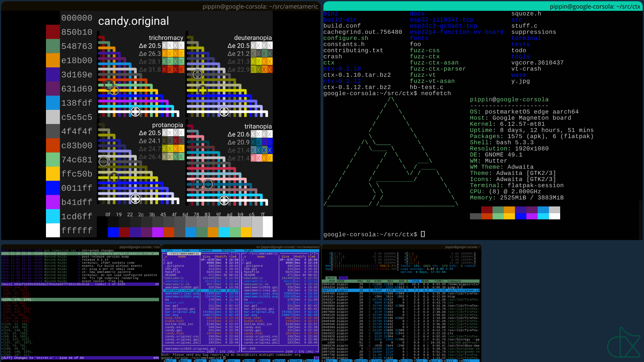Image resolution: width=644 pixels, height=362 pixels.
Task: Click the CPU% column header to sort htop
Action: click(415, 281)
